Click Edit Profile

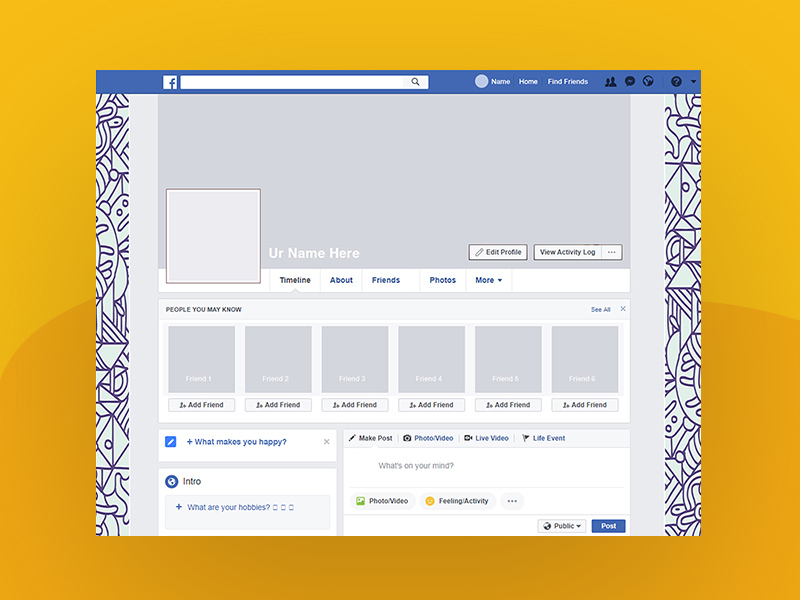[x=497, y=252]
